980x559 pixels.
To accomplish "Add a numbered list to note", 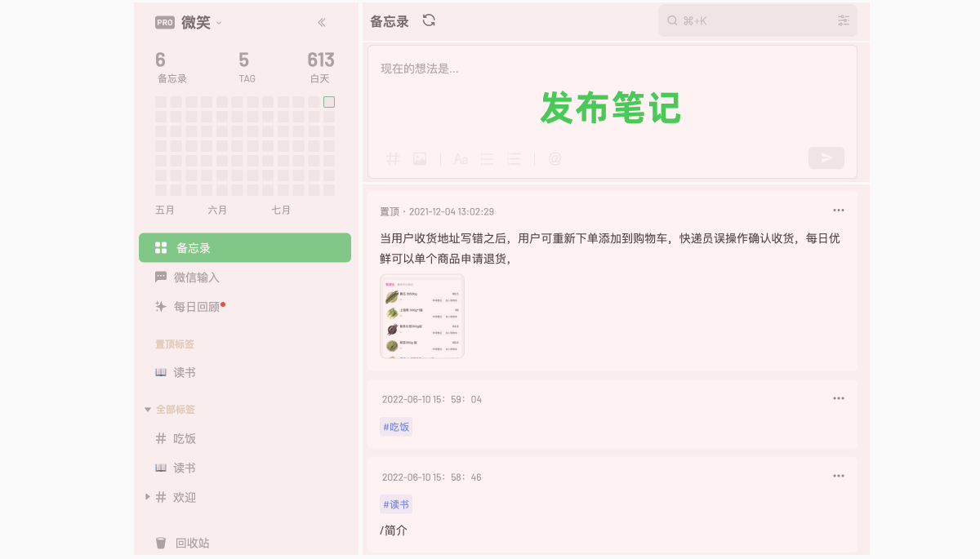I will pos(514,159).
